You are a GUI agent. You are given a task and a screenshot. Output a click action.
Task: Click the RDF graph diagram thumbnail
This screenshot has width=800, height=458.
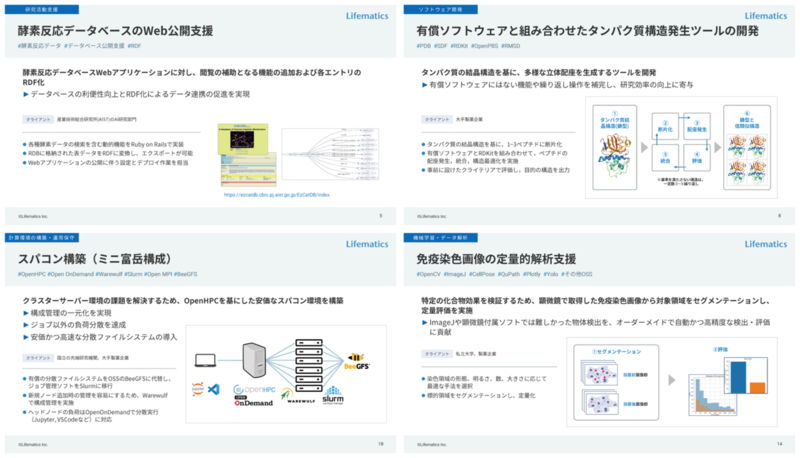click(x=330, y=154)
